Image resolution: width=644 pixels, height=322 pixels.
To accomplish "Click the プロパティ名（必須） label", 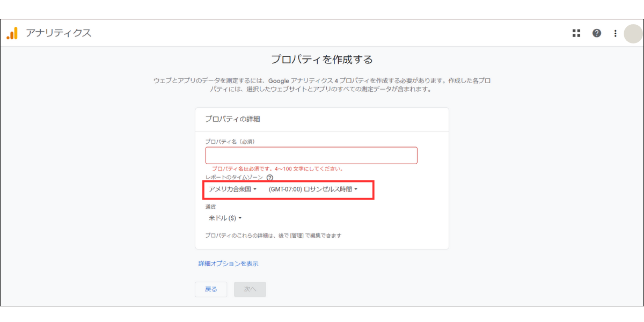I will click(230, 142).
